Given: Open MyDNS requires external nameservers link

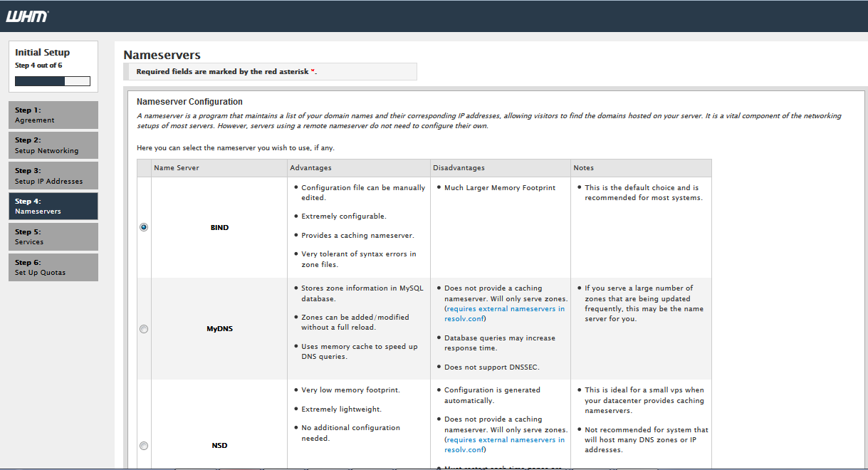Looking at the screenshot, I should click(504, 314).
